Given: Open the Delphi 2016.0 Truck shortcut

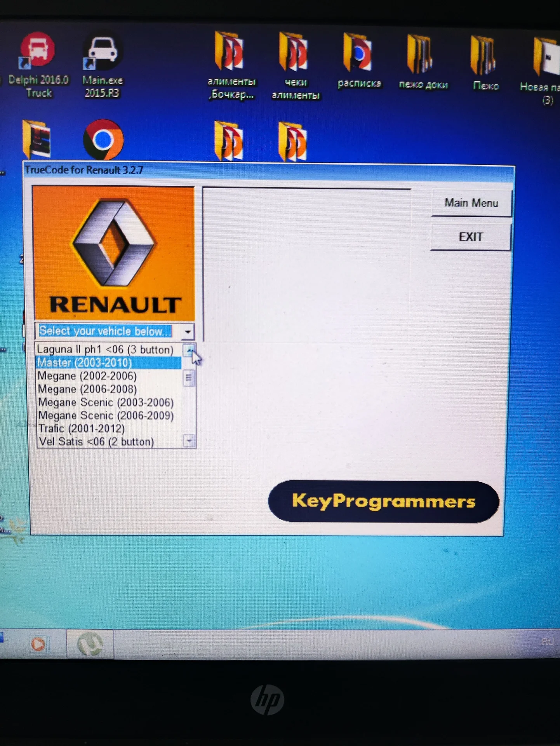Looking at the screenshot, I should point(38,65).
